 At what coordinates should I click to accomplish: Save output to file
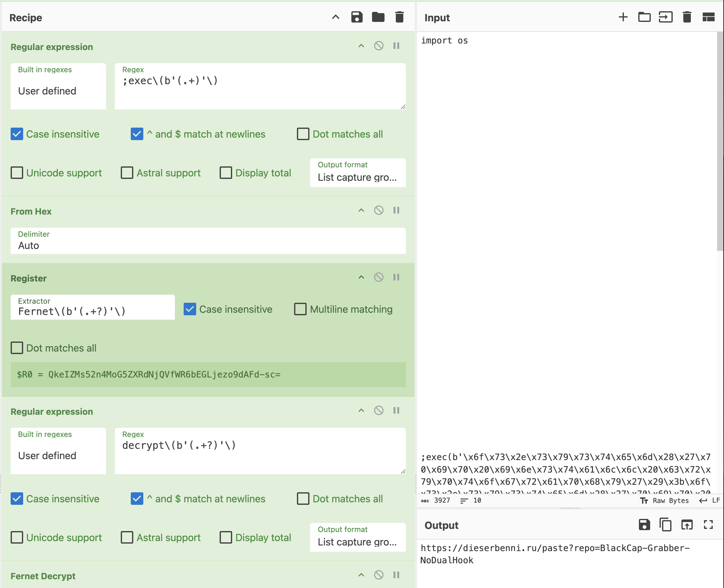click(x=645, y=525)
